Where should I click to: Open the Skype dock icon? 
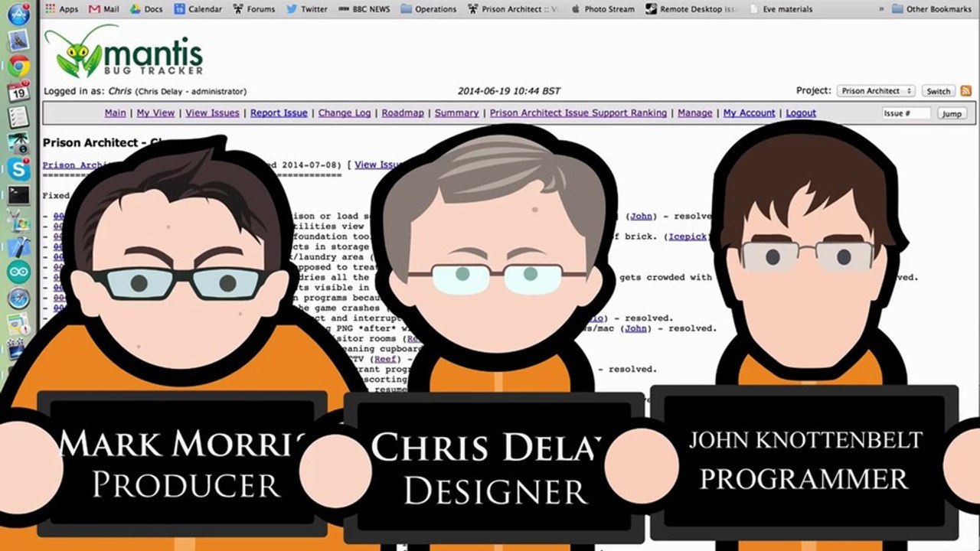click(18, 168)
